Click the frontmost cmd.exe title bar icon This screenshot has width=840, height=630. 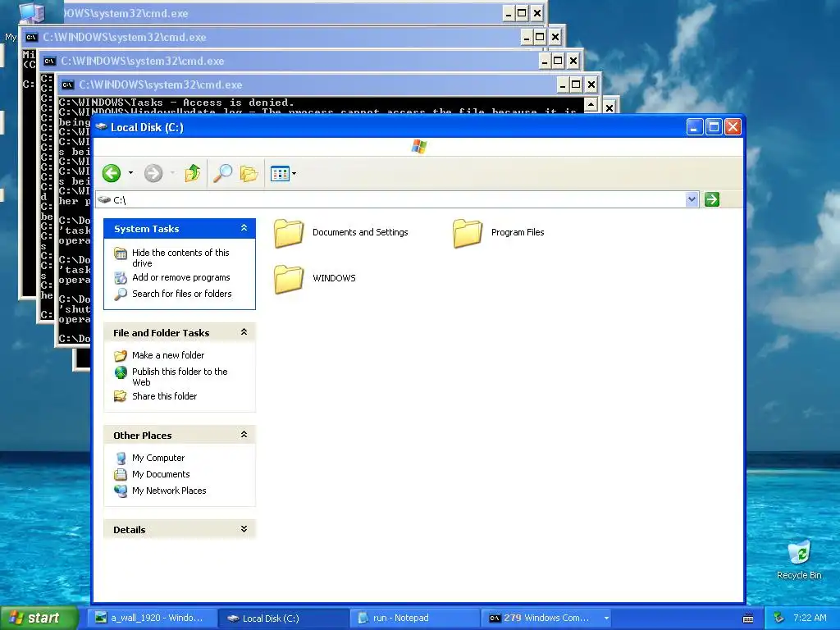click(68, 84)
